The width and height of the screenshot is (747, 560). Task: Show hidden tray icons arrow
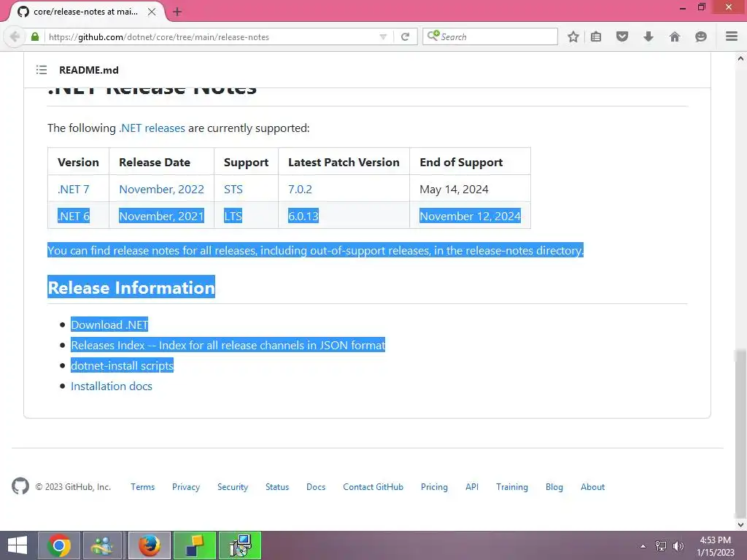(x=643, y=546)
